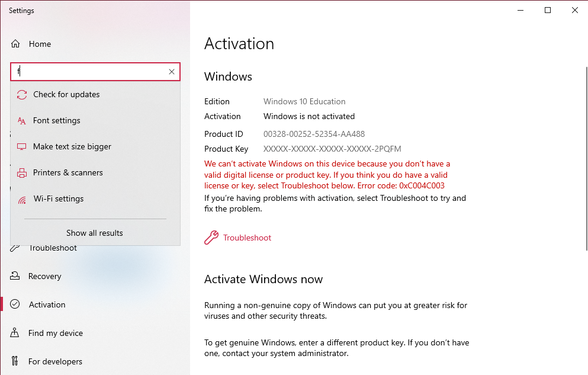This screenshot has height=375, width=588.
Task: Click the Wi-Fi signal icon
Action: click(x=22, y=200)
